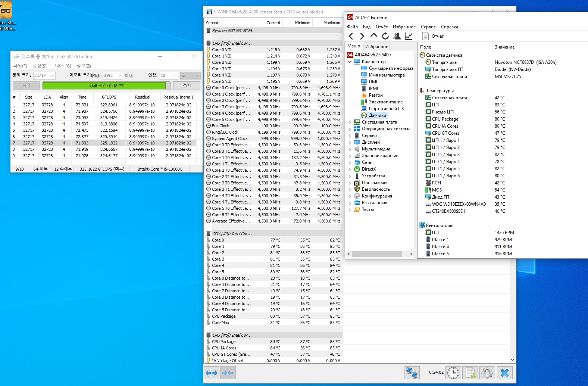
Task: Open Суммарная информация in the AIDA64 tree
Action: pyautogui.click(x=388, y=68)
